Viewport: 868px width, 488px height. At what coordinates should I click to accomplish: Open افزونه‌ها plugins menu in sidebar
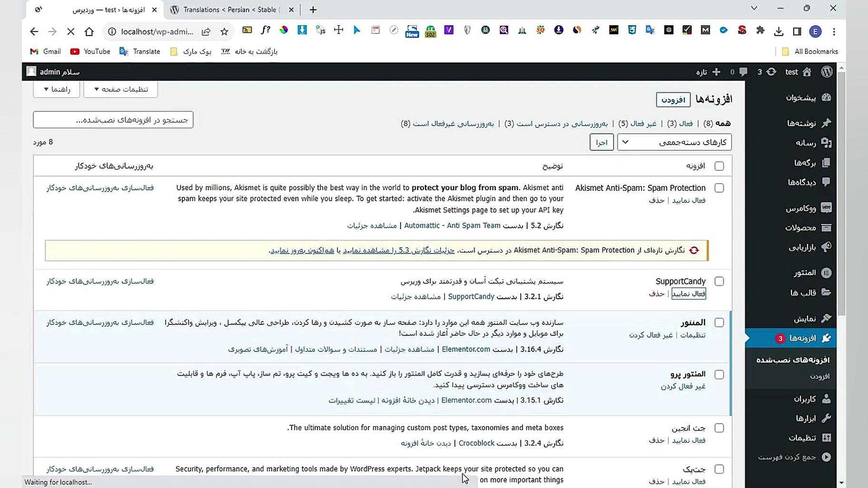(790, 338)
